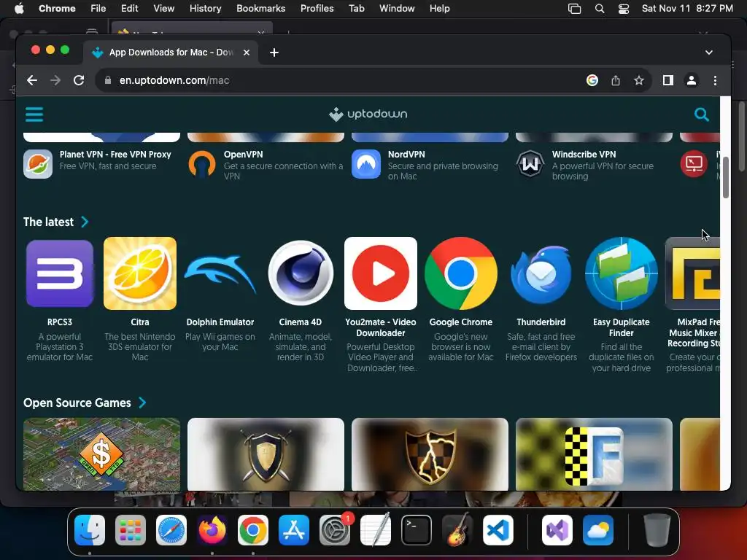Viewport: 747px width, 560px height.
Task: Open a new tab with plus button
Action: [x=274, y=52]
